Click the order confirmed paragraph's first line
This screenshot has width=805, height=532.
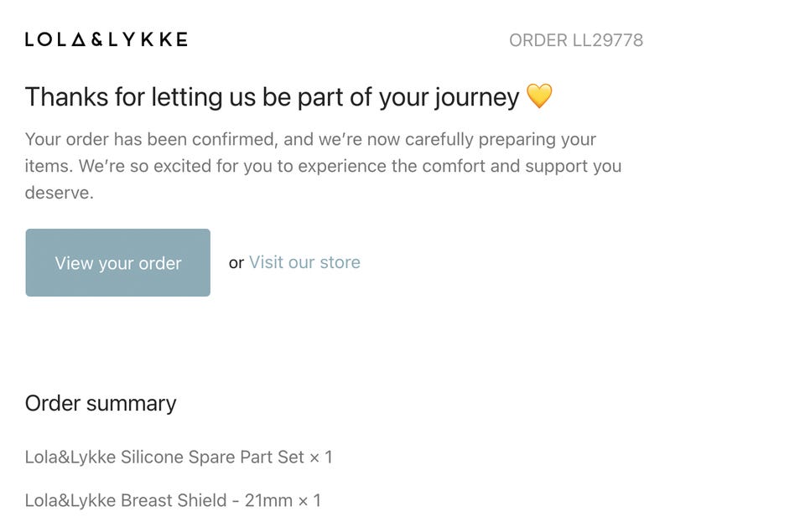coord(310,139)
